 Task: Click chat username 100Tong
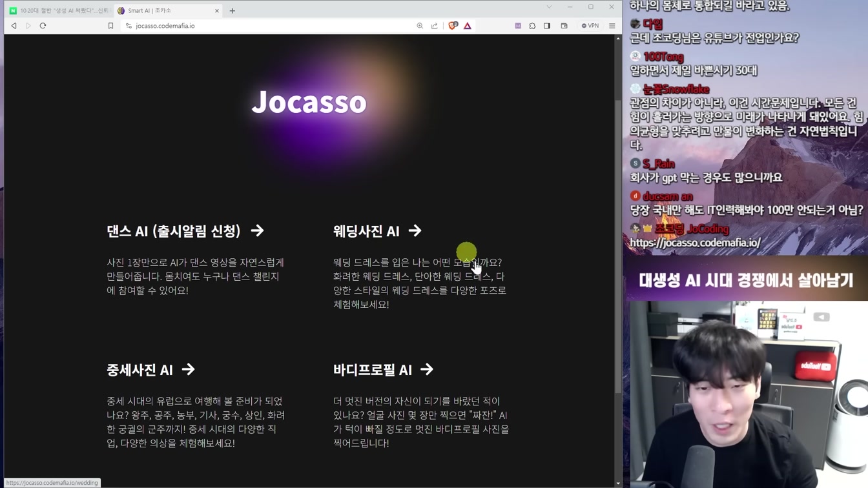(x=663, y=57)
